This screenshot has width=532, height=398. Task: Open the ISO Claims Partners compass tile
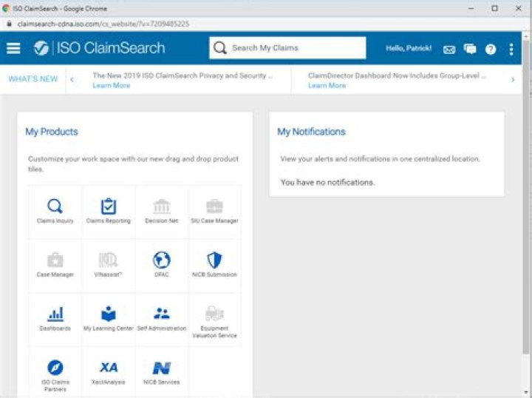coord(55,373)
